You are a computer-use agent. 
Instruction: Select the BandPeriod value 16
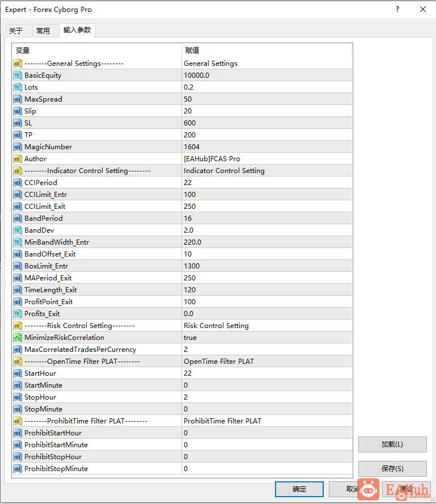tap(188, 219)
